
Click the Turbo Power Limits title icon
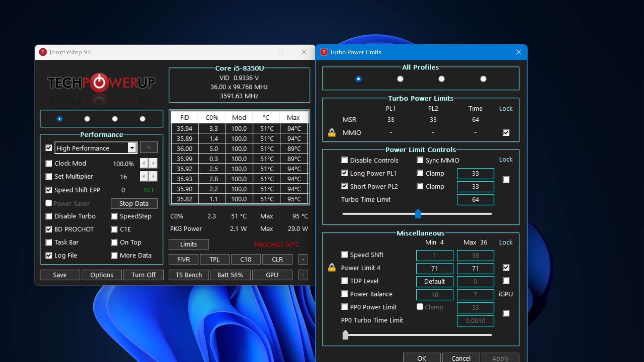(x=324, y=52)
